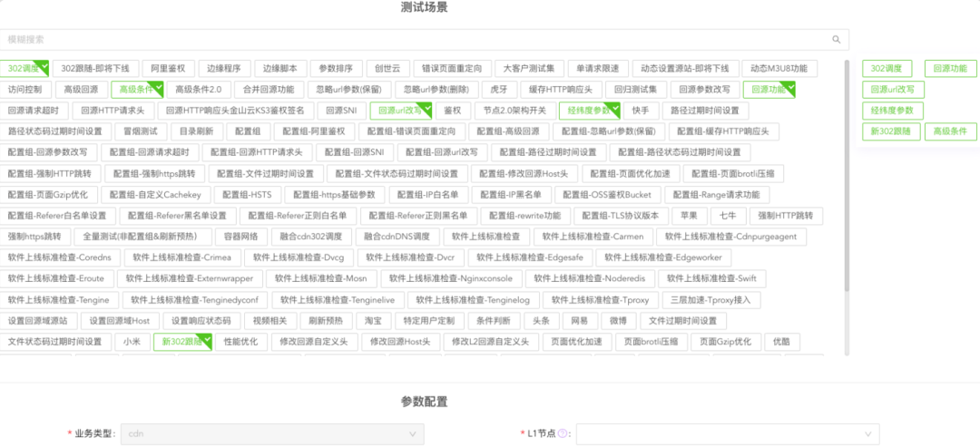Select the 七牛 tag
Image resolution: width=980 pixels, height=446 pixels.
tap(728, 216)
